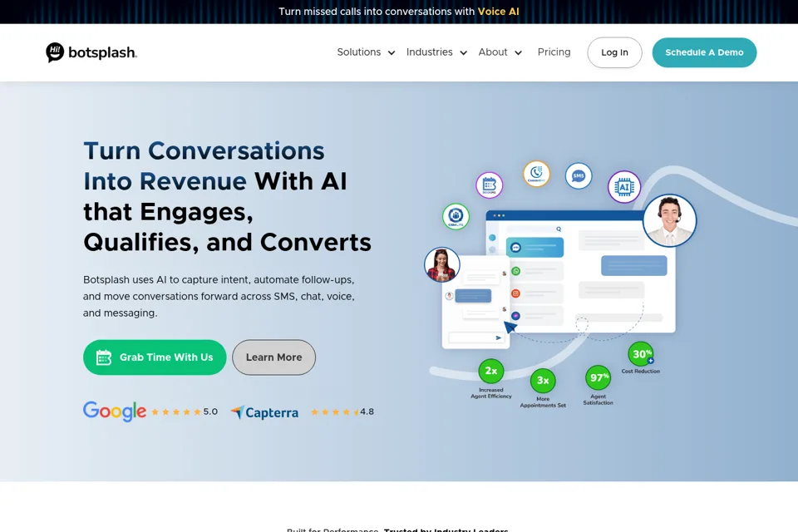The width and height of the screenshot is (798, 532).
Task: Click the calendar icon in Grab Time button
Action: (104, 357)
